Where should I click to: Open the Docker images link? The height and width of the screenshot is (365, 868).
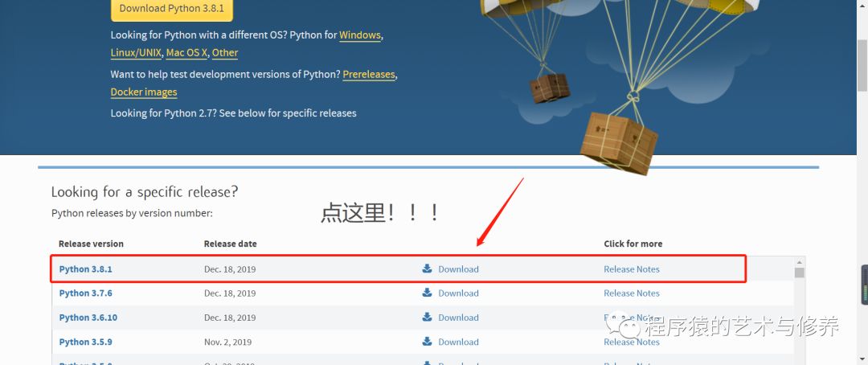[144, 92]
